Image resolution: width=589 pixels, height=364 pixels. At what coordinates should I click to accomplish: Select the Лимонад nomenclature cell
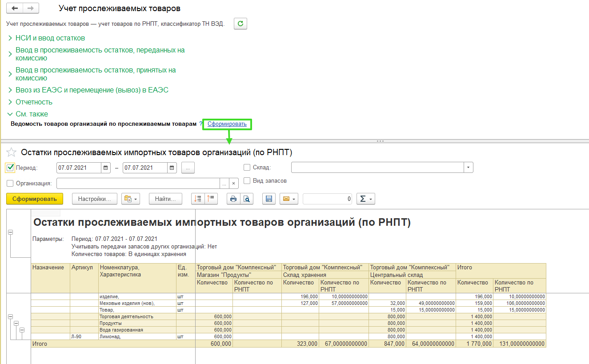tap(137, 337)
